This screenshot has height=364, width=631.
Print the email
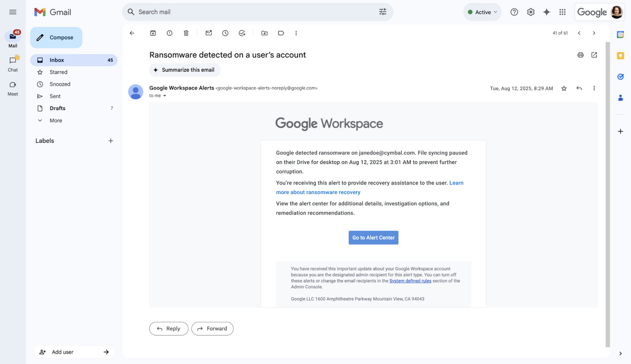[x=580, y=55]
